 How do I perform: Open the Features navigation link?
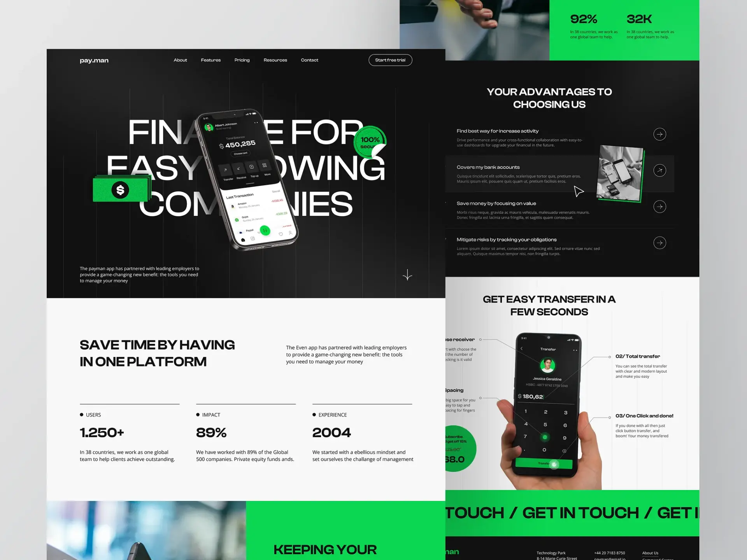(210, 59)
